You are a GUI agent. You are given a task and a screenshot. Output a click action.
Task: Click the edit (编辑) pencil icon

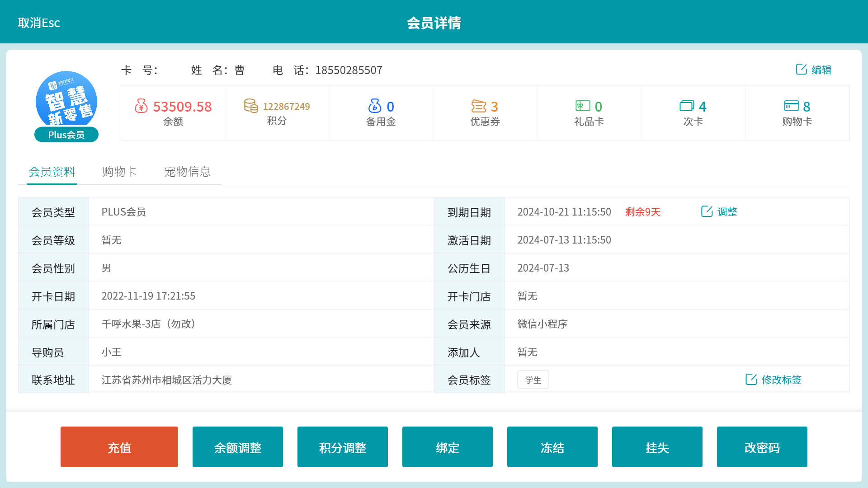click(802, 69)
